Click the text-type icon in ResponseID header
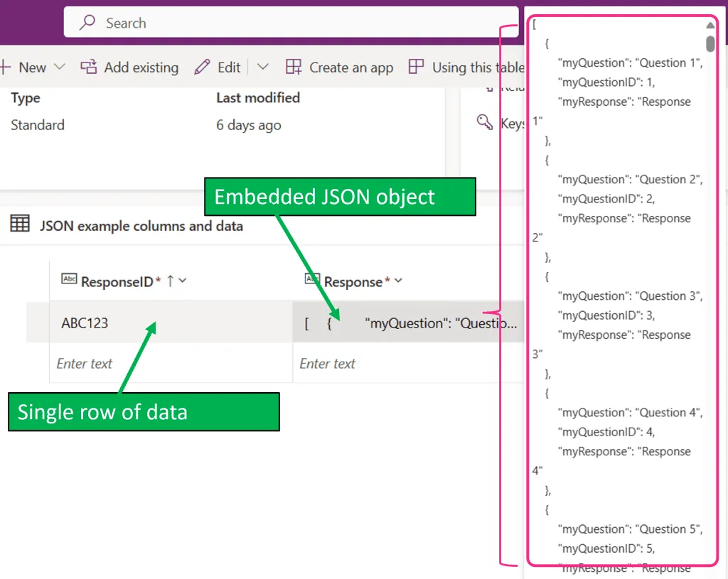The height and width of the screenshot is (579, 728). click(x=69, y=279)
